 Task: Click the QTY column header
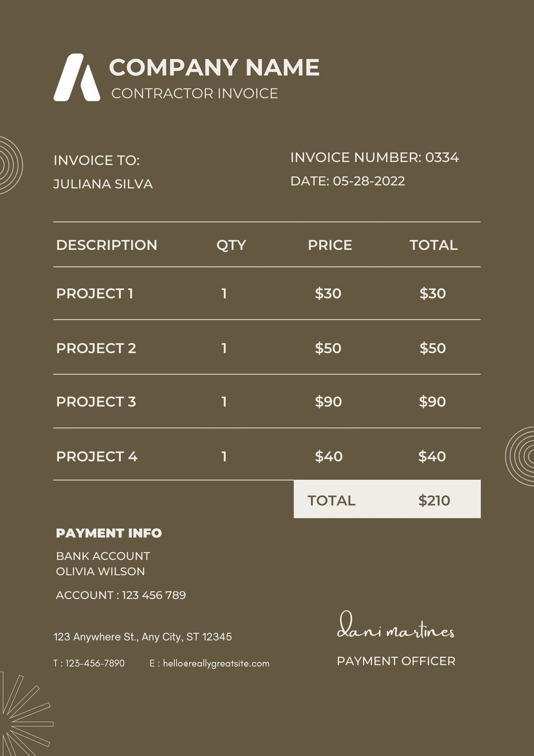[x=231, y=245]
